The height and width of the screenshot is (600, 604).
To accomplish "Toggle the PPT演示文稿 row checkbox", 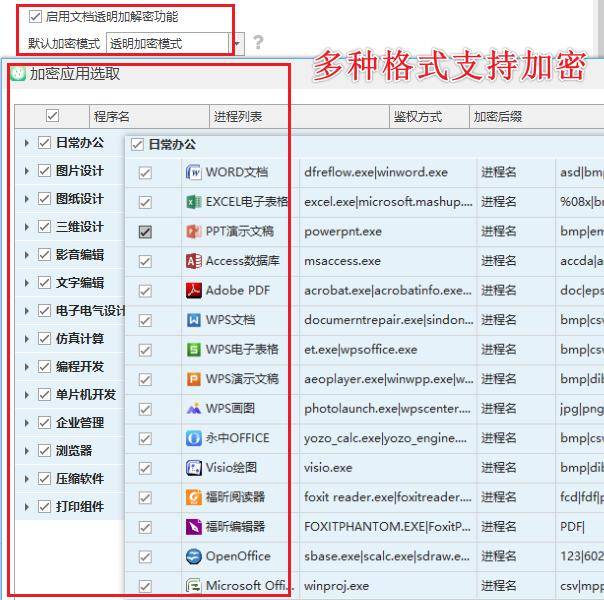I will point(145,231).
